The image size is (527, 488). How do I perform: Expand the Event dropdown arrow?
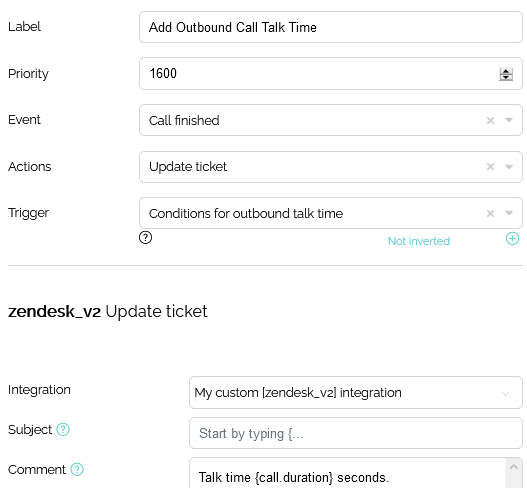pyautogui.click(x=509, y=120)
